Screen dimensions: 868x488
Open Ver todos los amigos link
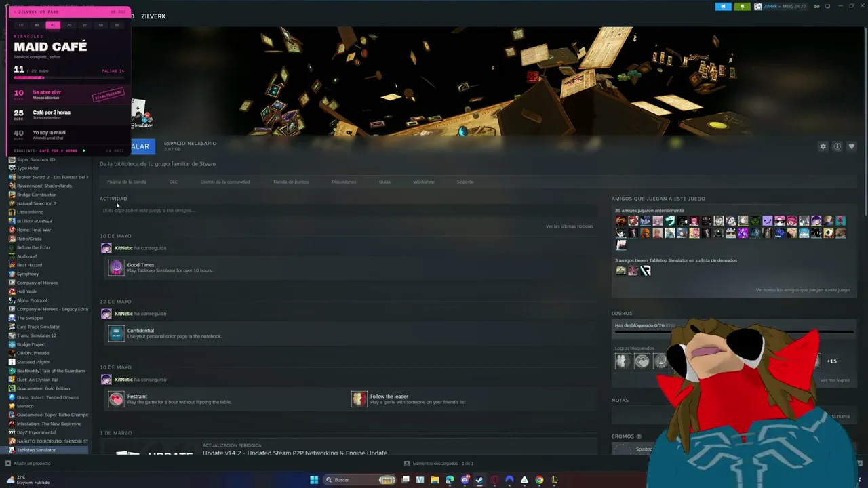pyautogui.click(x=803, y=290)
